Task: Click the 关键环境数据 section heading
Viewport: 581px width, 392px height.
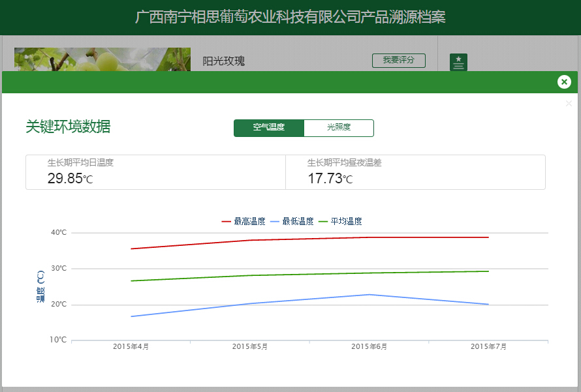Action: [68, 127]
